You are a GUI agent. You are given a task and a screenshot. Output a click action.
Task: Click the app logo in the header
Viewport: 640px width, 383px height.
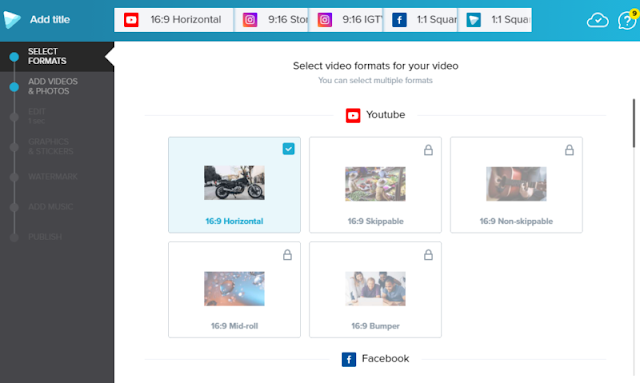pyautogui.click(x=12, y=19)
